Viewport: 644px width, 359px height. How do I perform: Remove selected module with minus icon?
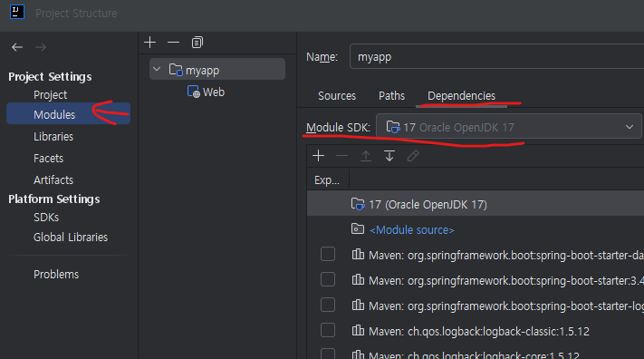(x=173, y=43)
